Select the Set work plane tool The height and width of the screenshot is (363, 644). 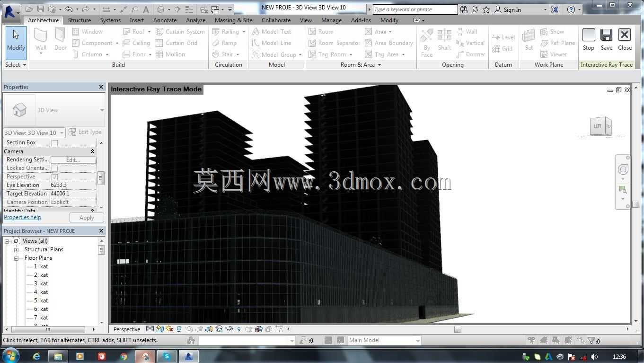coord(529,40)
